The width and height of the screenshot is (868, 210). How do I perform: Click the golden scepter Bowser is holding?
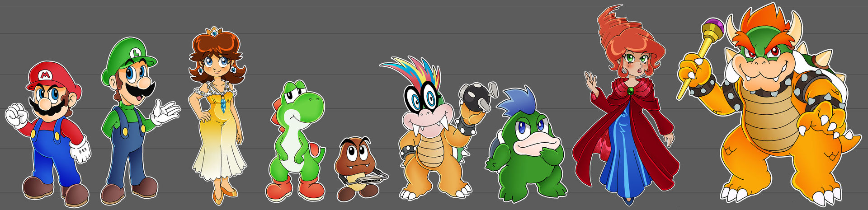(701, 58)
